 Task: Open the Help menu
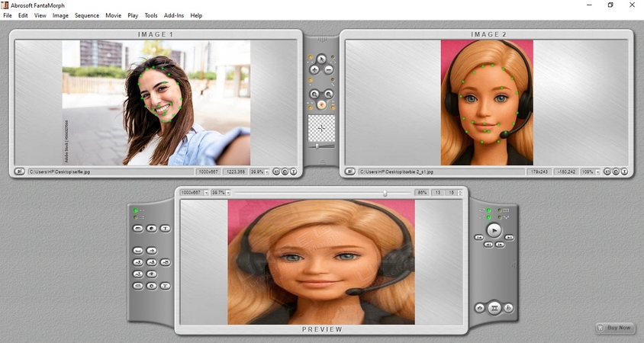pos(196,15)
